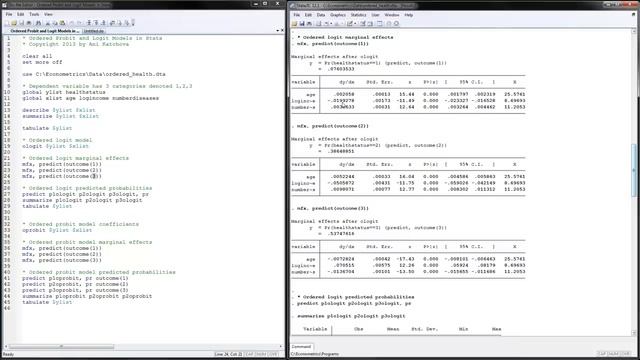The height and width of the screenshot is (360, 640).
Task: Open Data Browser icon in Stata toolbar
Action: (x=370, y=24)
